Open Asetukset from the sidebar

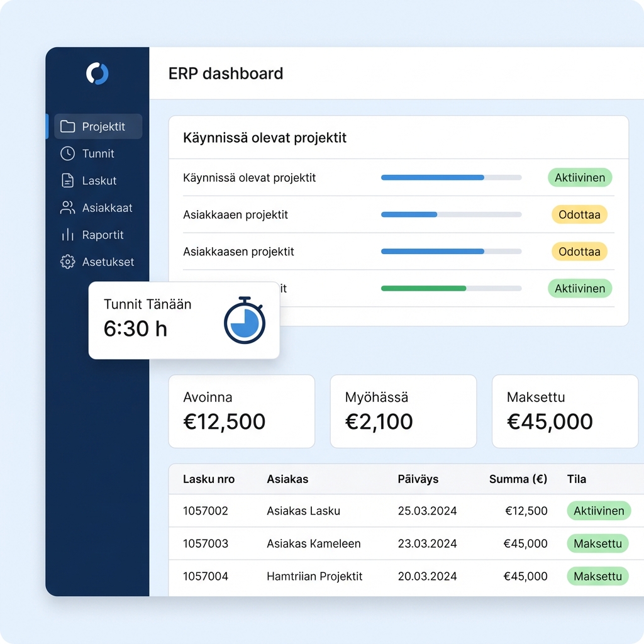point(98,262)
